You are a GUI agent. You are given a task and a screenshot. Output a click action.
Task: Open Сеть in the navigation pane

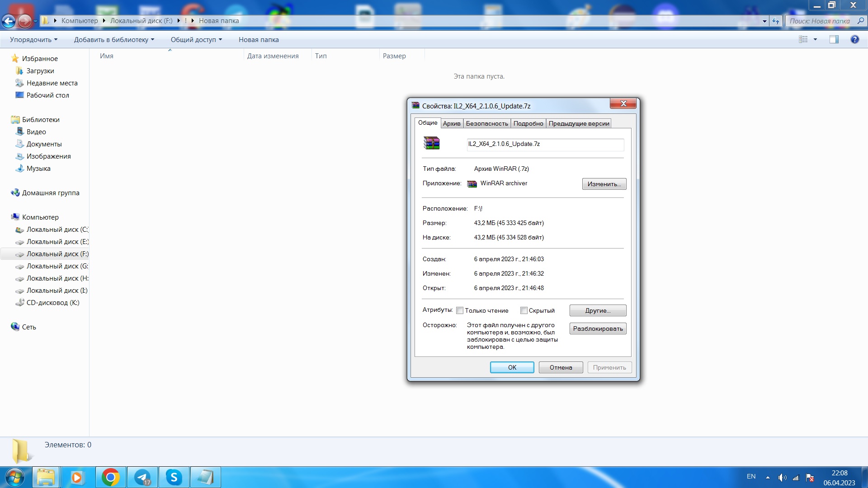pos(24,327)
